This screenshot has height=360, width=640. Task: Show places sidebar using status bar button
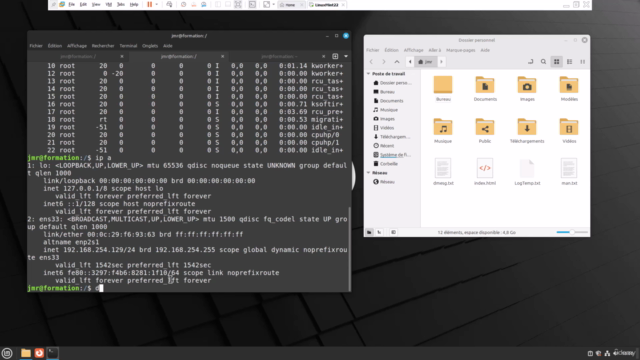(369, 232)
